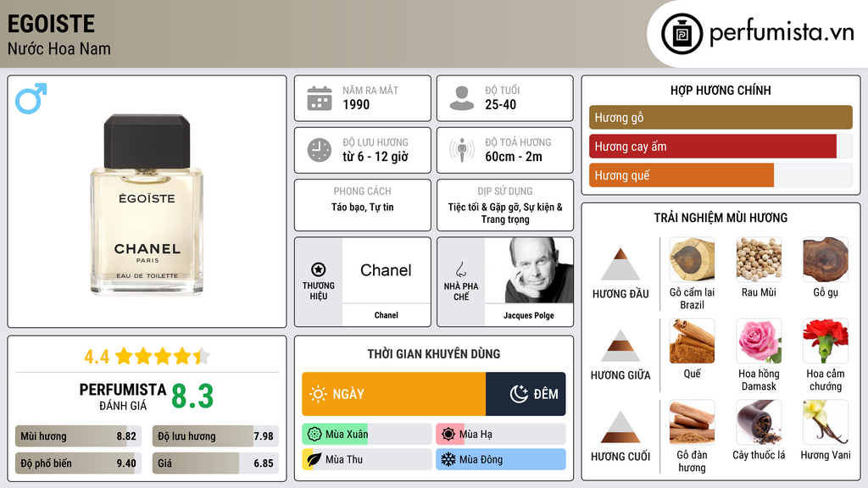The image size is (868, 488).
Task: Click the Jacques Polge perfumer photo
Action: (x=529, y=270)
